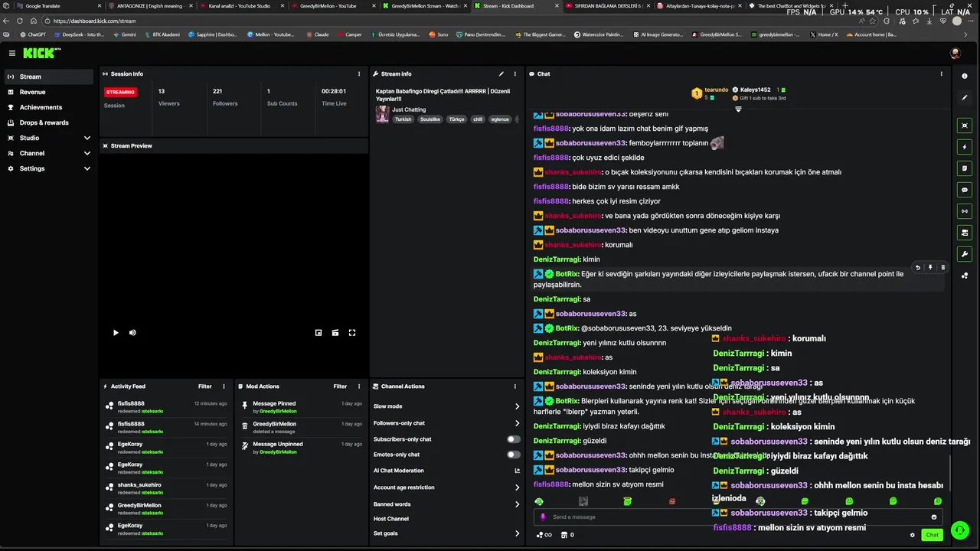Click the Soulslike stream tag
The image size is (980, 551).
click(430, 119)
